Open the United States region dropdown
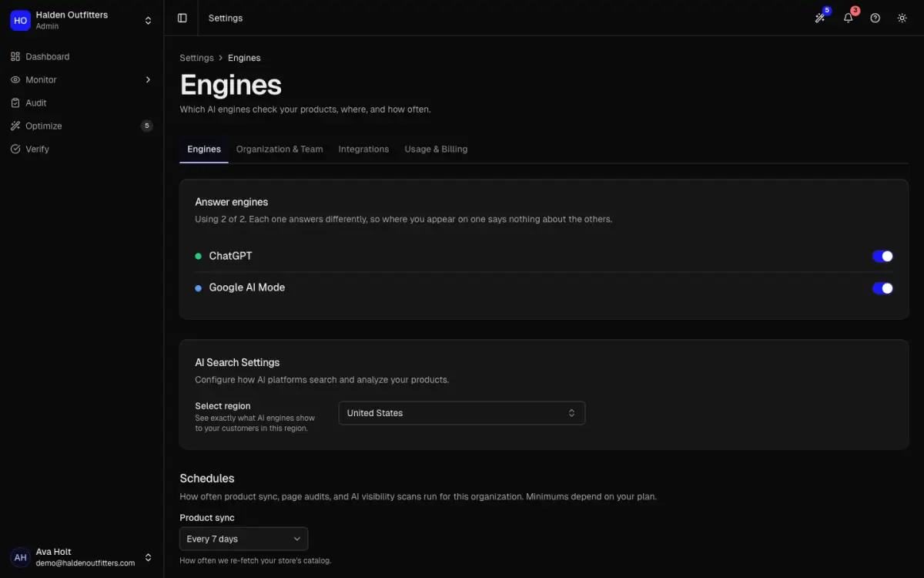The image size is (924, 578). [x=462, y=413]
